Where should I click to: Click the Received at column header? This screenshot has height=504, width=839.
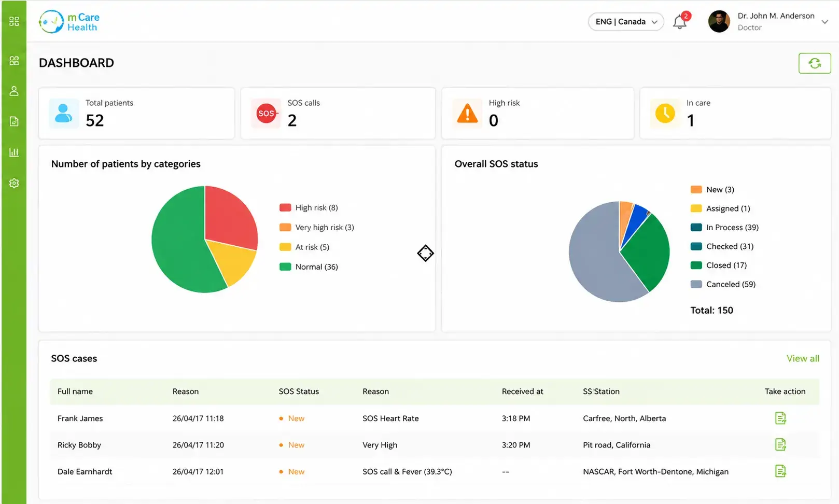[x=522, y=391]
